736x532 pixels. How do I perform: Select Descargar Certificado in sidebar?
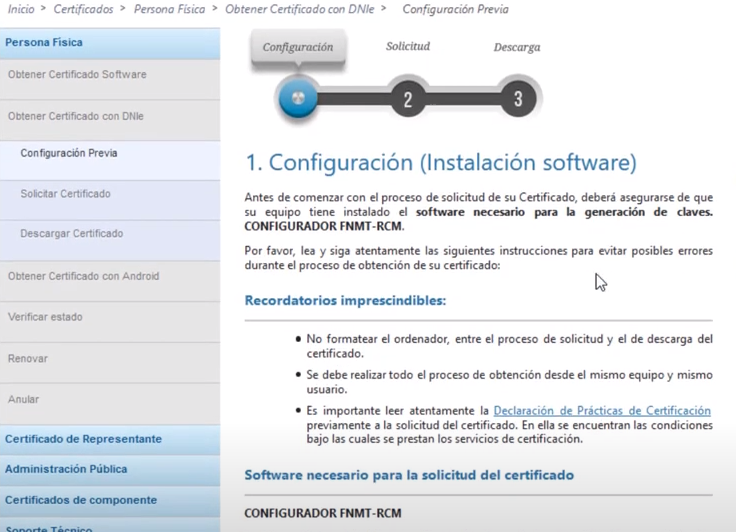click(x=110, y=241)
